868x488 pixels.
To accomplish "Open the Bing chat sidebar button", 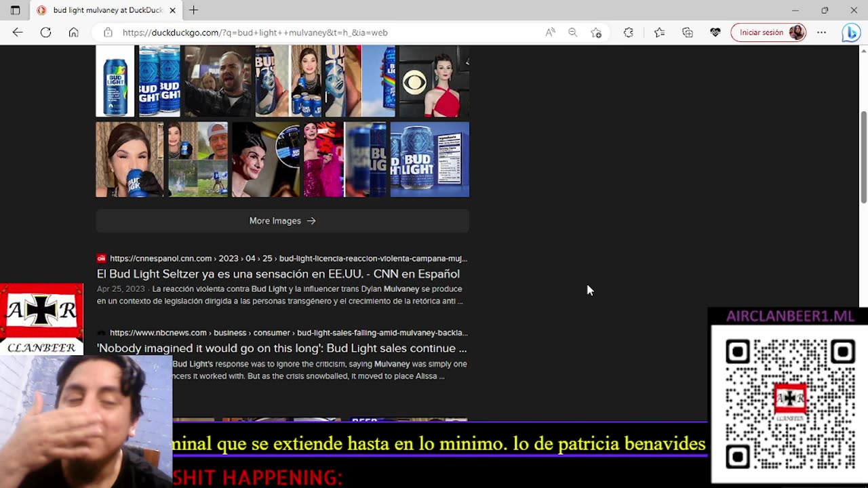I will coord(850,33).
